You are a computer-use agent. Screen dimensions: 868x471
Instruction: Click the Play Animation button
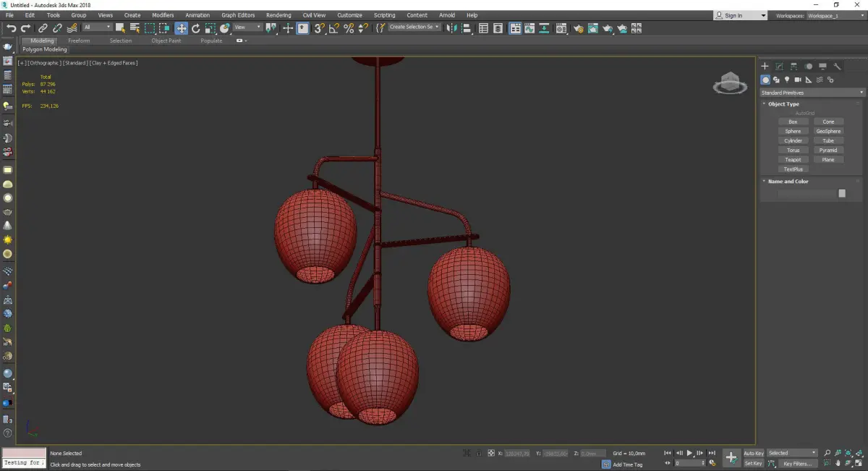pos(689,453)
